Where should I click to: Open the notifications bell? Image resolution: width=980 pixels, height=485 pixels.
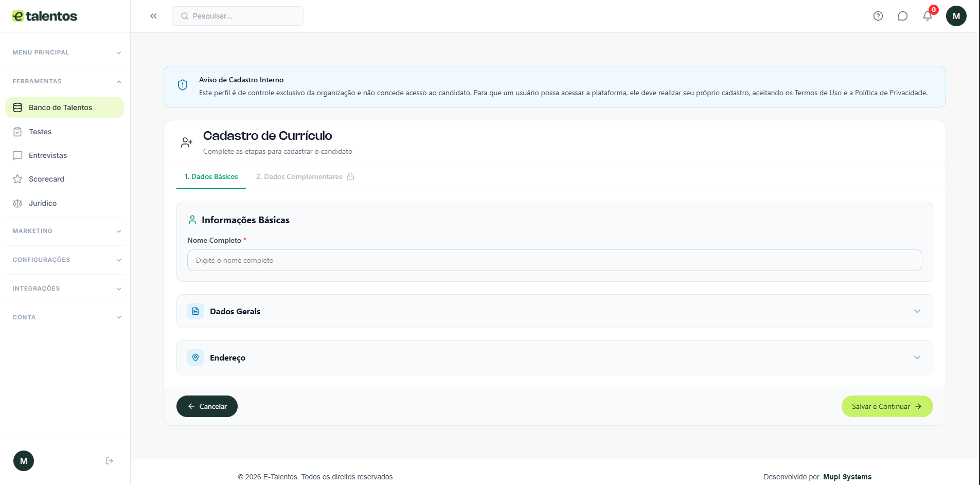pyautogui.click(x=928, y=16)
